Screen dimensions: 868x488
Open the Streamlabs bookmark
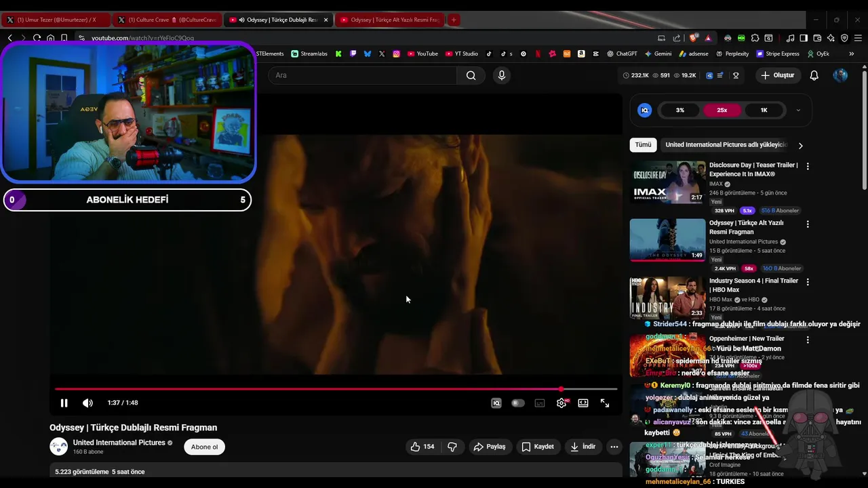[x=309, y=54]
